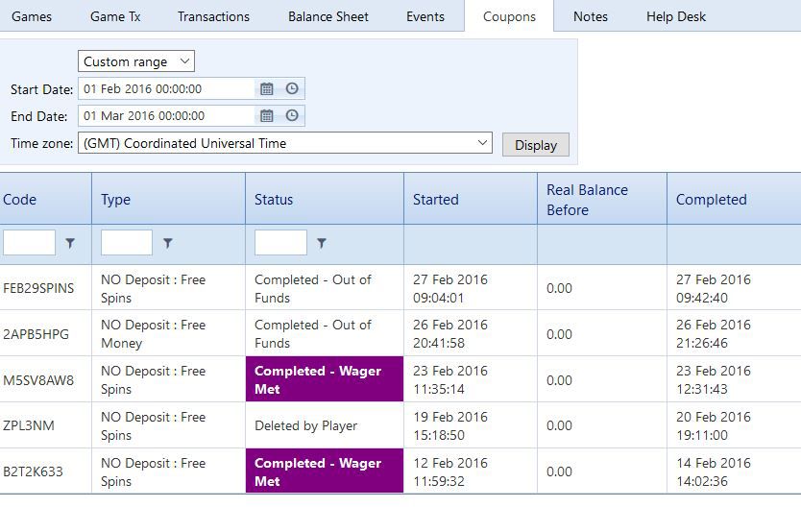Click the Type filter text box
This screenshot has width=801, height=532.
127,243
